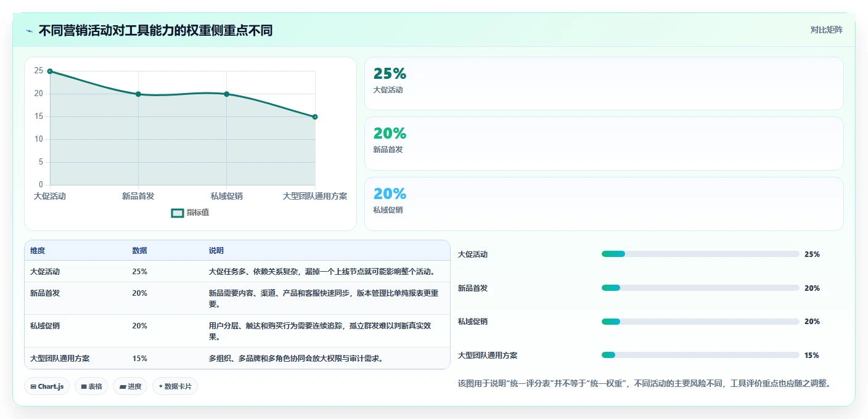Click the 维度 column header
Image resolution: width=868 pixels, height=419 pixels.
pos(38,251)
